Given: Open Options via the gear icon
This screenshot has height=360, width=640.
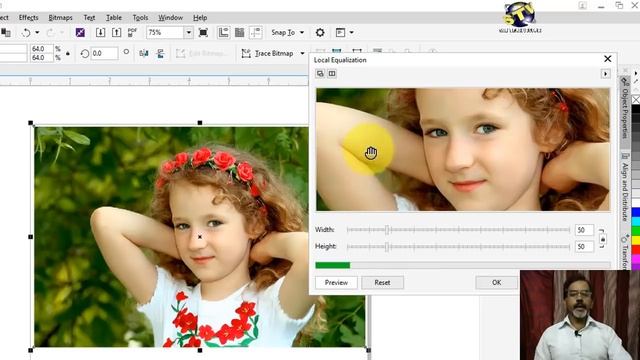Looking at the screenshot, I should pyautogui.click(x=320, y=33).
